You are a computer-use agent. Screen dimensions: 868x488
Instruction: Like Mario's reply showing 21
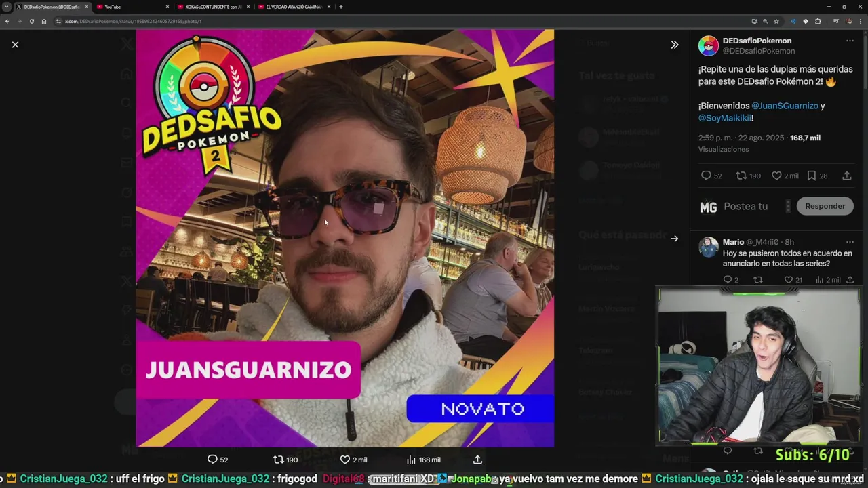(x=789, y=280)
